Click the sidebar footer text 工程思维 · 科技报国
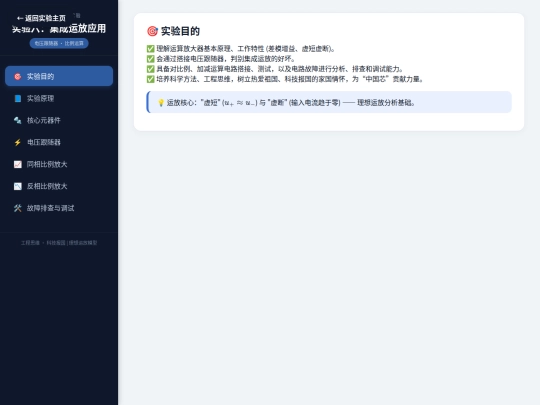The height and width of the screenshot is (405, 540). click(x=59, y=243)
